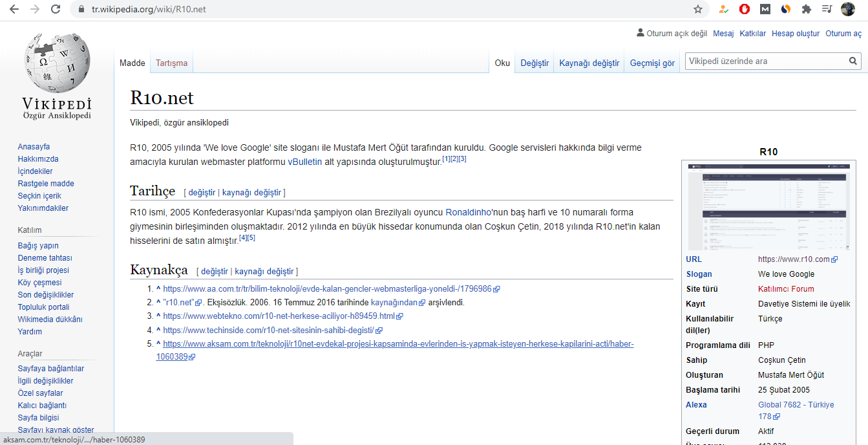Click Bağış yapın link

pos(38,246)
